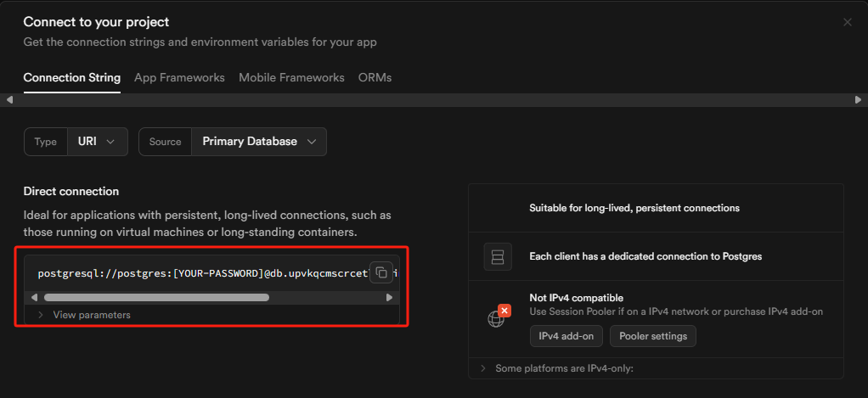Expand View parameters

click(84, 315)
